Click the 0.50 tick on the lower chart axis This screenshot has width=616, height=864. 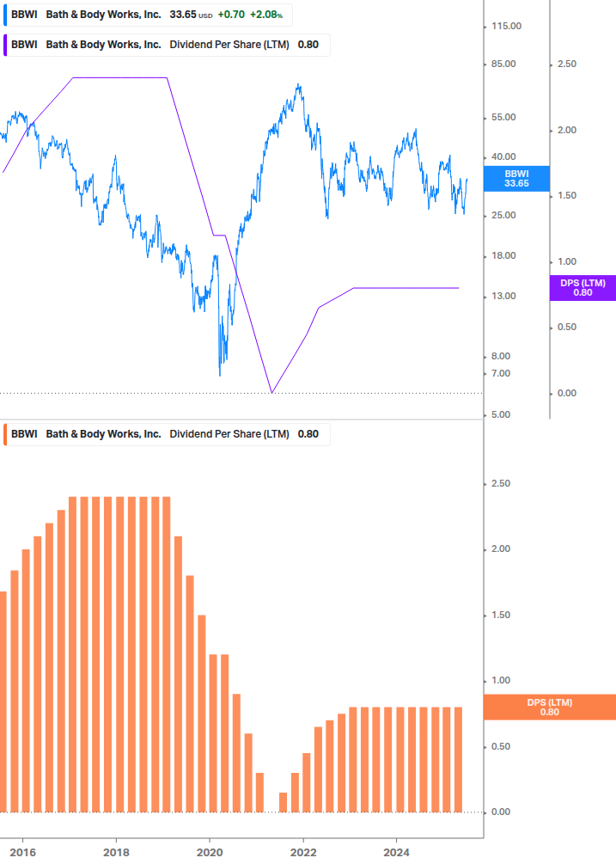(501, 746)
